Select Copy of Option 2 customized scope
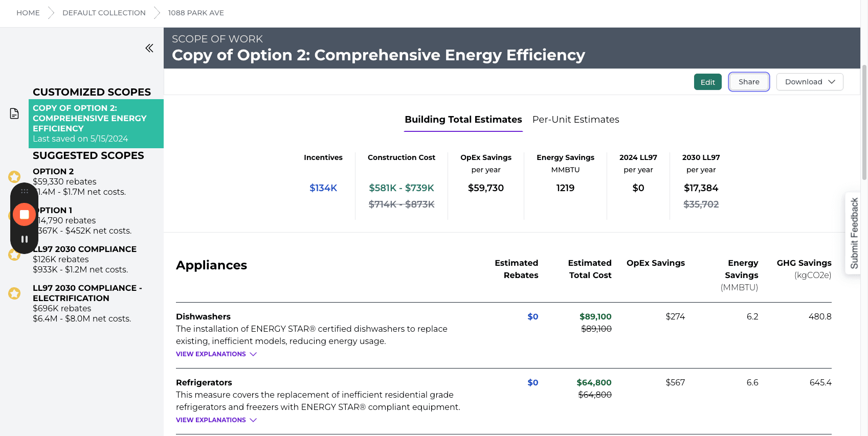This screenshot has width=868, height=436. (96, 123)
